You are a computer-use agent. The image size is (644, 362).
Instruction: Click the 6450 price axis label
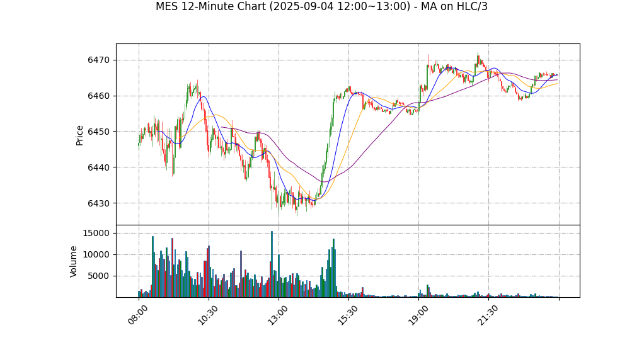coord(98,132)
